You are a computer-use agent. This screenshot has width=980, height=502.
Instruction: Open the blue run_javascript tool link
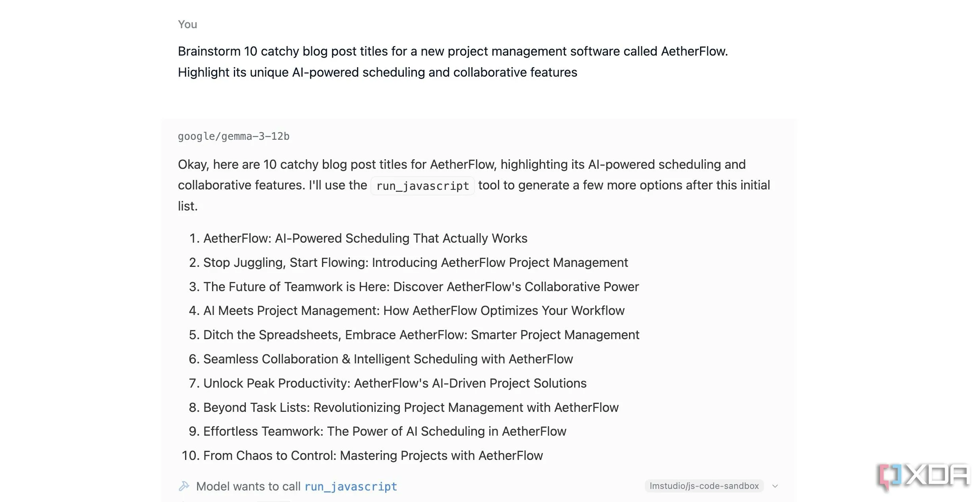pos(351,487)
